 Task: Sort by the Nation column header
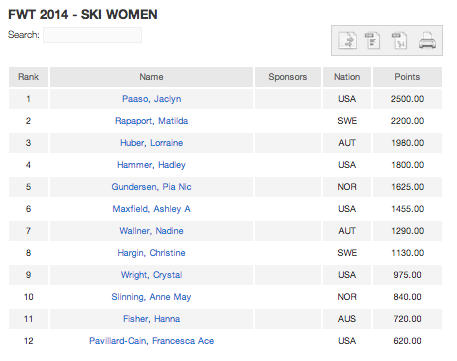tap(347, 77)
